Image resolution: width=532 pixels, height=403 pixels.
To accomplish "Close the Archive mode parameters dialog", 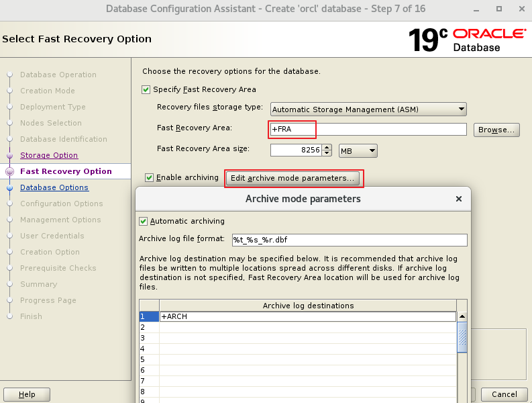I will (459, 199).
